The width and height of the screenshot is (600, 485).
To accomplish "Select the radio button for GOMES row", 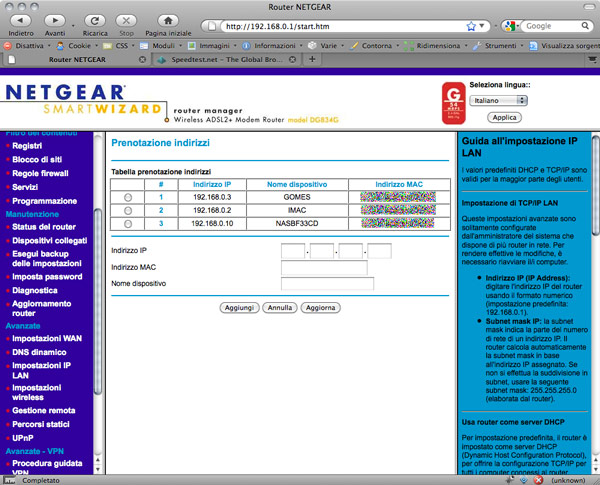I will (x=128, y=197).
